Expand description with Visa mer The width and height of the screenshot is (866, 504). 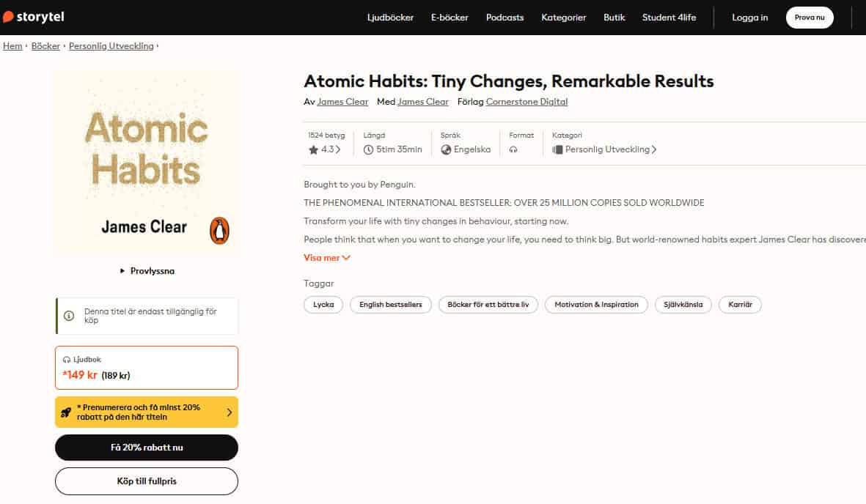pos(326,258)
